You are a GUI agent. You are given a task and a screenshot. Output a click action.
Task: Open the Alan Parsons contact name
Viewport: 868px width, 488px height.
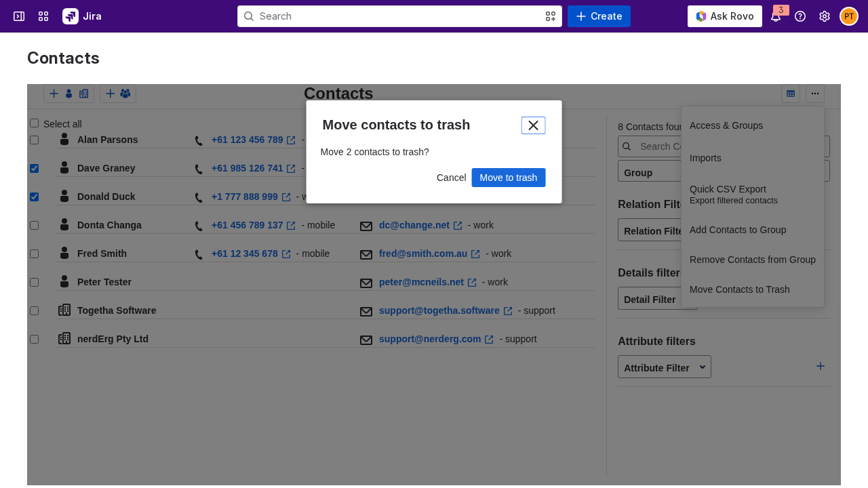pos(108,140)
